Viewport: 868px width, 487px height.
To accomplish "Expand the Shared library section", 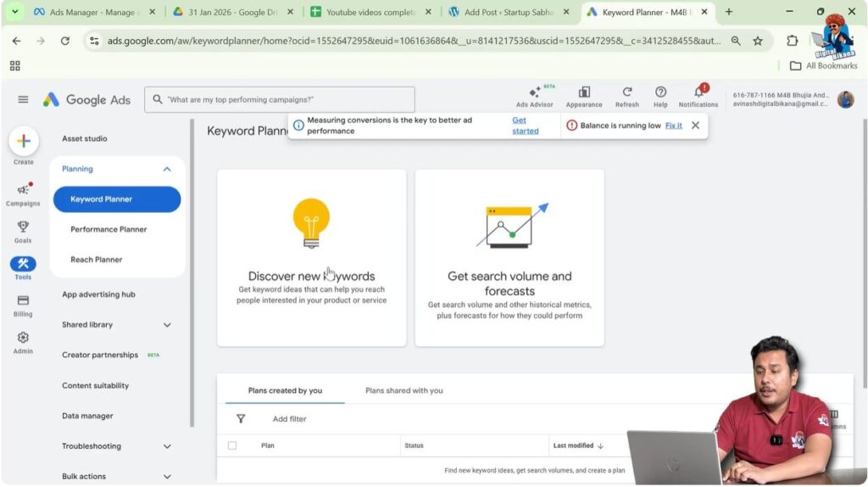I will [x=167, y=325].
